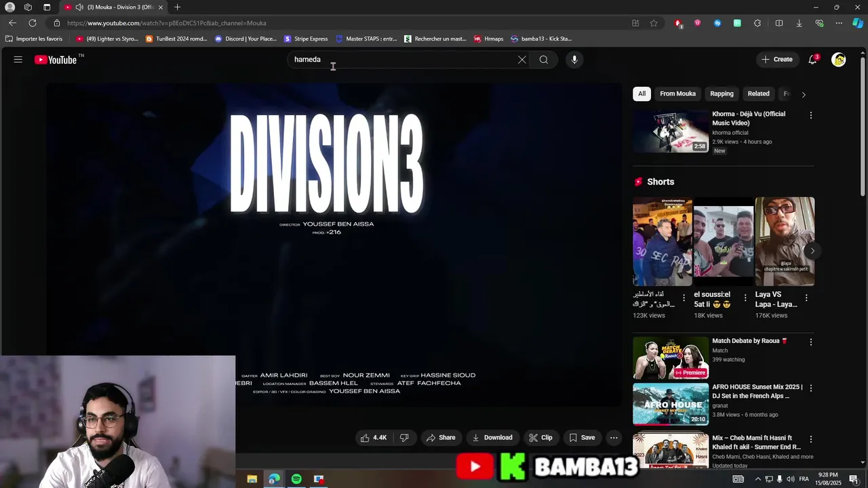Add page to favorites star

coord(654,23)
